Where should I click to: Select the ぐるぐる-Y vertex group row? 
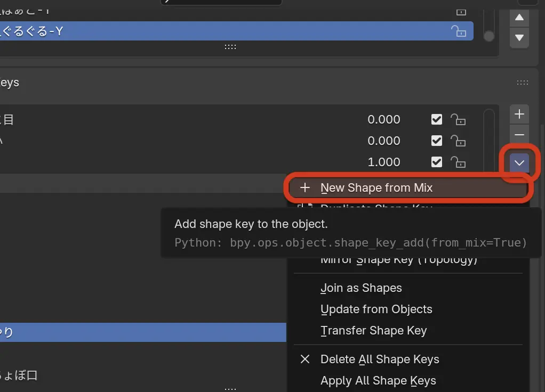236,31
